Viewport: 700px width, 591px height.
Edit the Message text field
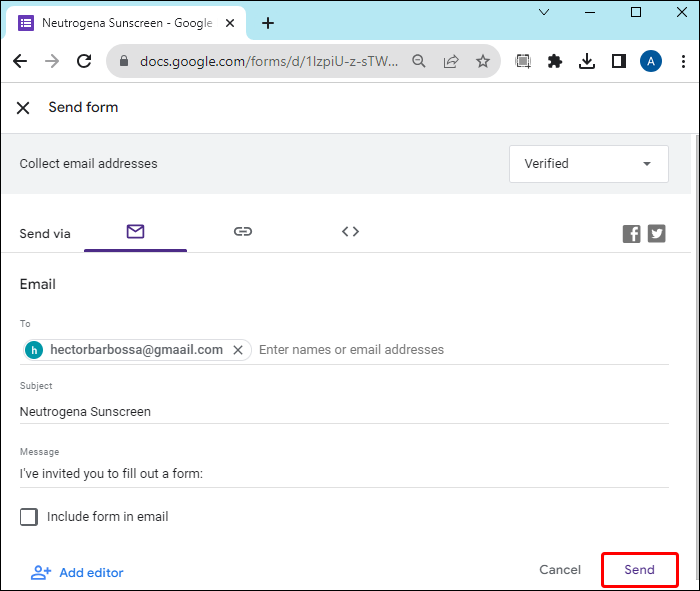[x=344, y=474]
